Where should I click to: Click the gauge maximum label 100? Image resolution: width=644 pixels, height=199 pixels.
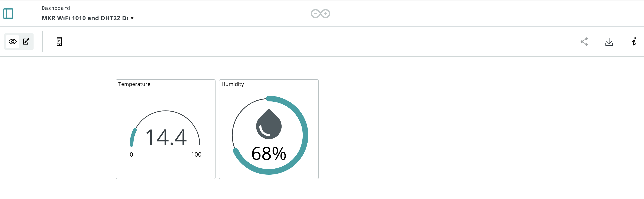pos(196,154)
